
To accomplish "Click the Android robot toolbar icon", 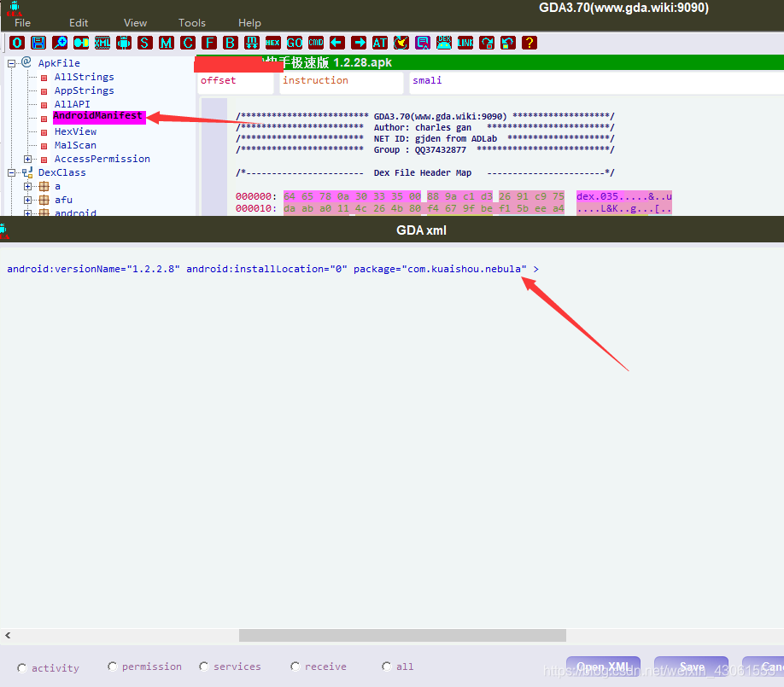I will point(124,43).
